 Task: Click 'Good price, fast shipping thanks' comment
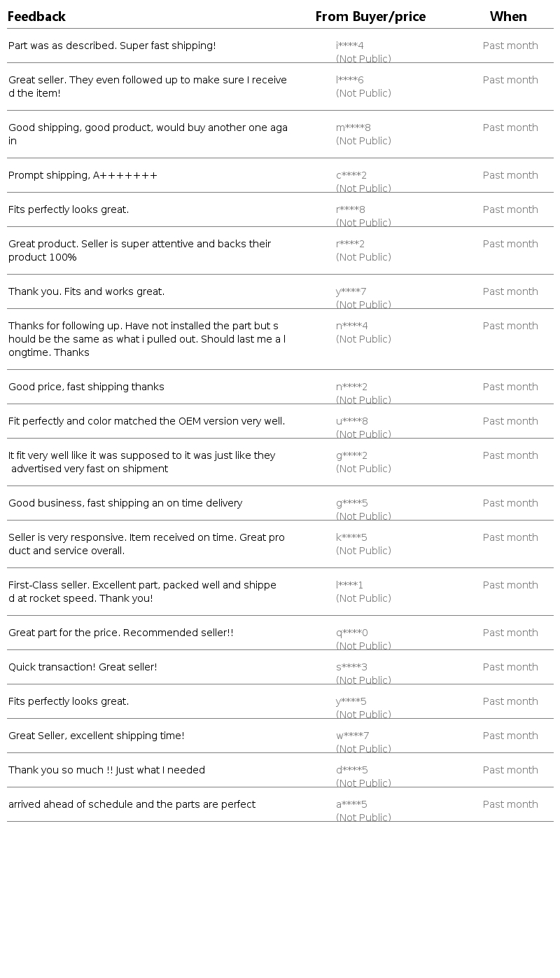click(86, 387)
